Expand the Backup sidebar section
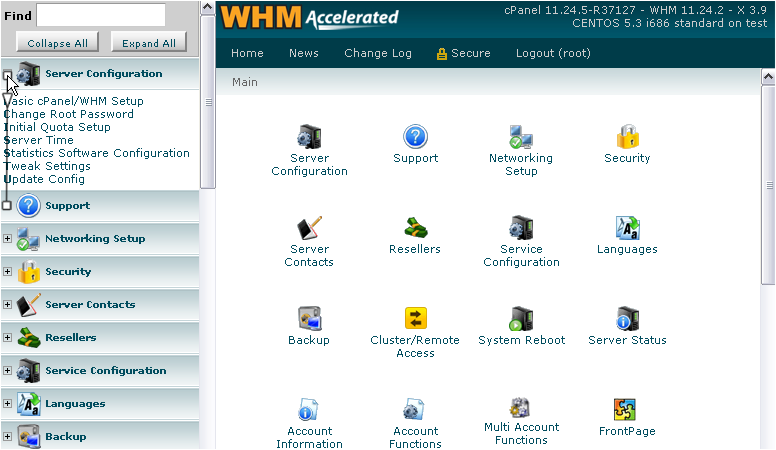Viewport: 776px width, 450px height. 7,437
